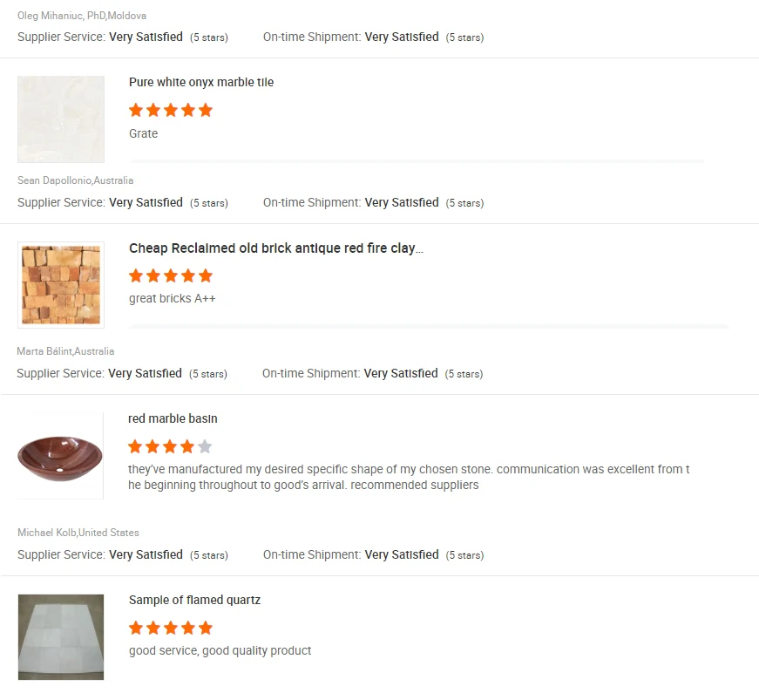Click the red marble basin product image
The image size is (759, 700).
[x=60, y=456]
